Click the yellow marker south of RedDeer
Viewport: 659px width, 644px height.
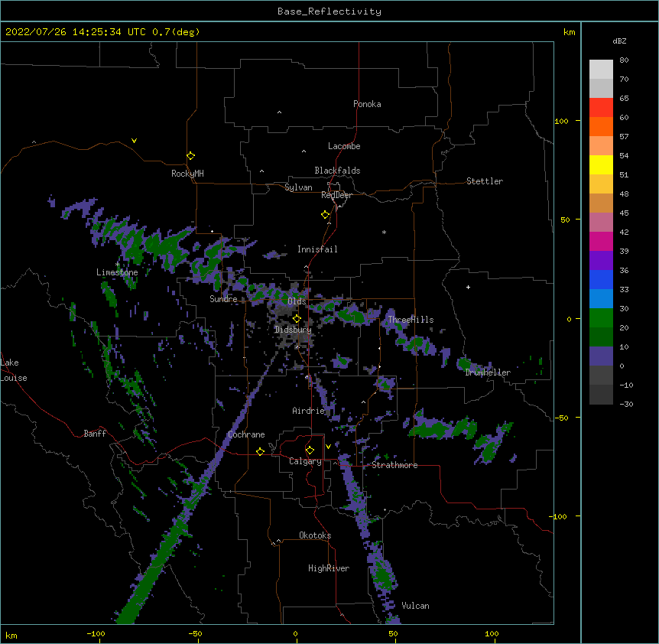tap(325, 215)
